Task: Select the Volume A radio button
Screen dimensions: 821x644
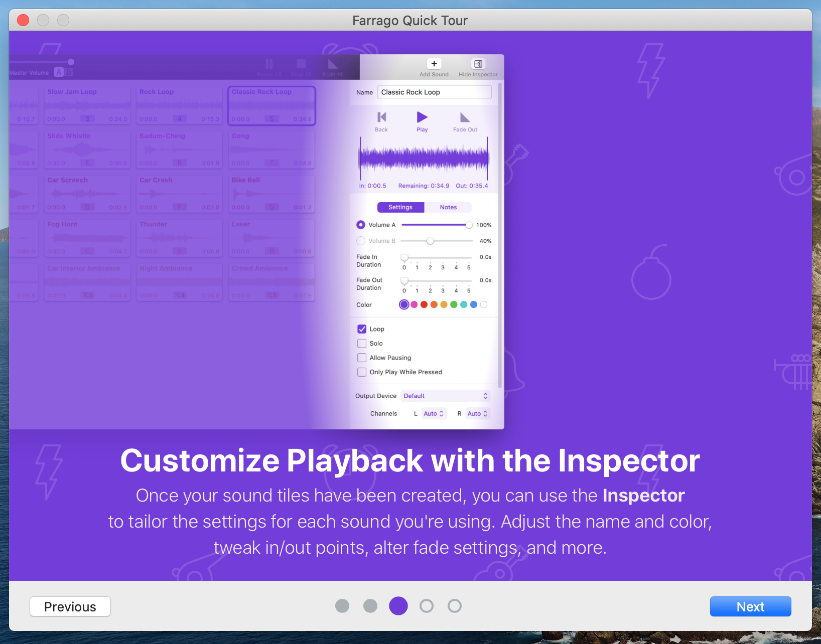Action: point(361,225)
